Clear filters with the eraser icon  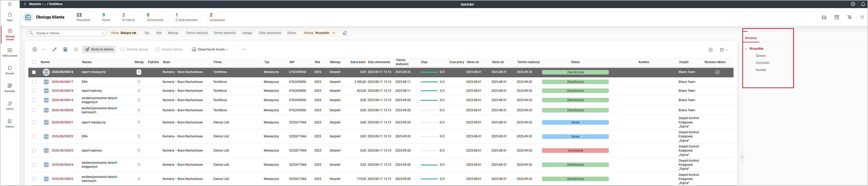pyautogui.click(x=345, y=33)
